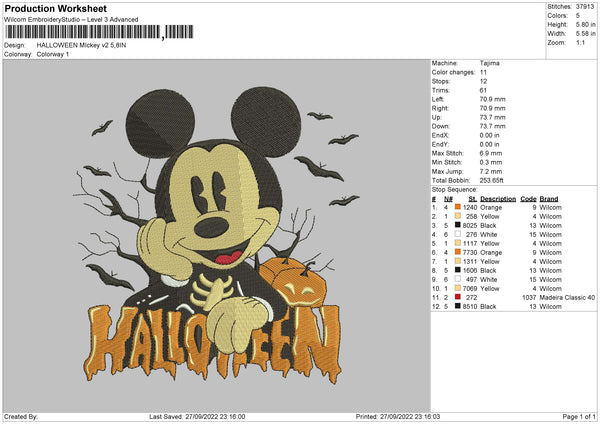This screenshot has width=600, height=424.
Task: Click the 'Description' column header
Action: [498, 199]
